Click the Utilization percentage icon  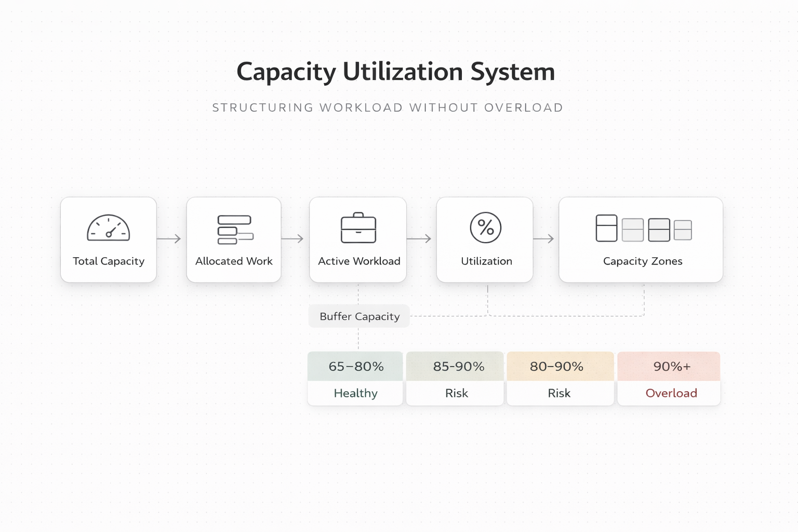(x=484, y=227)
